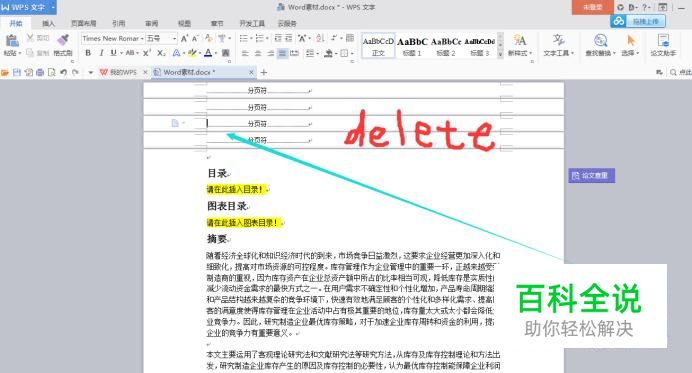
Task: Open the Developer Tools ribbon tab
Action: pyautogui.click(x=252, y=23)
